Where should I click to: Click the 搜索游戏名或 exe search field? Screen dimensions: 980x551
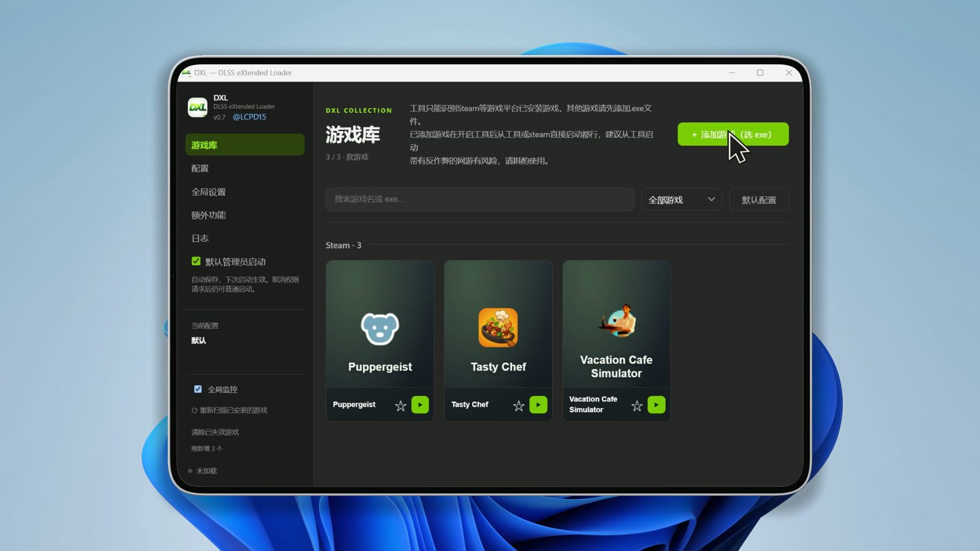click(x=480, y=199)
